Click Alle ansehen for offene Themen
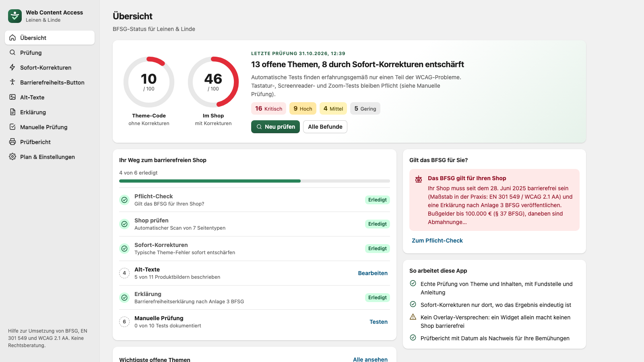Viewport: 644px width, 362px height. pyautogui.click(x=370, y=359)
